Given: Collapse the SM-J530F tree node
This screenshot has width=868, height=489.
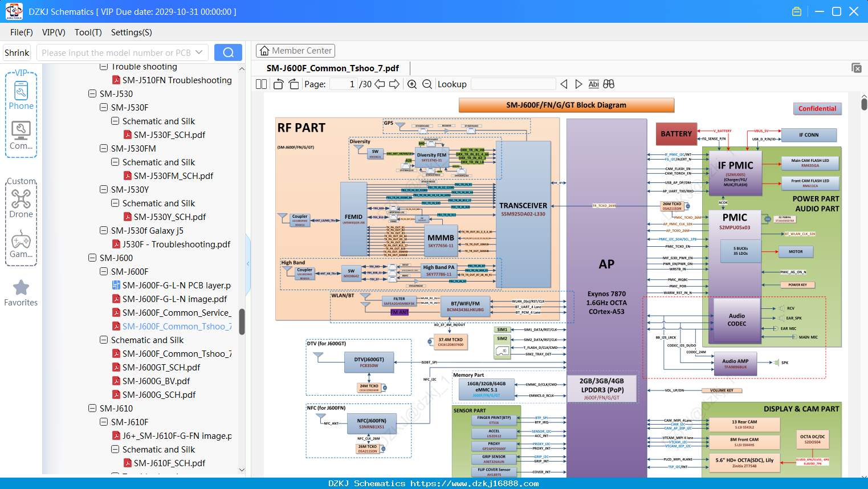Looking at the screenshot, I should point(104,107).
